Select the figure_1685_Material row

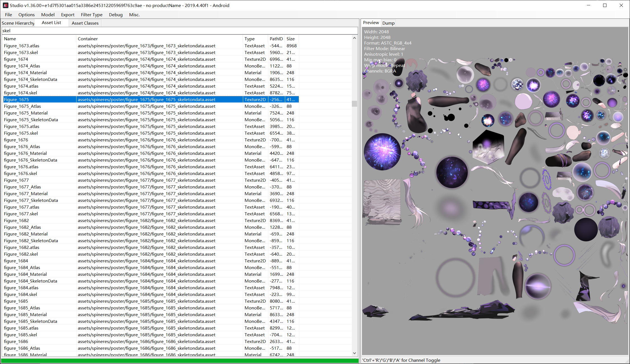[x=151, y=314]
